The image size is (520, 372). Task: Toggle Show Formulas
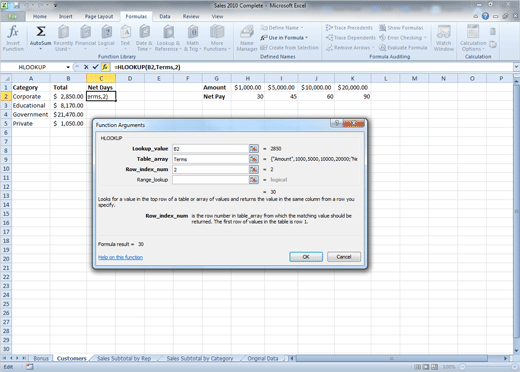401,28
